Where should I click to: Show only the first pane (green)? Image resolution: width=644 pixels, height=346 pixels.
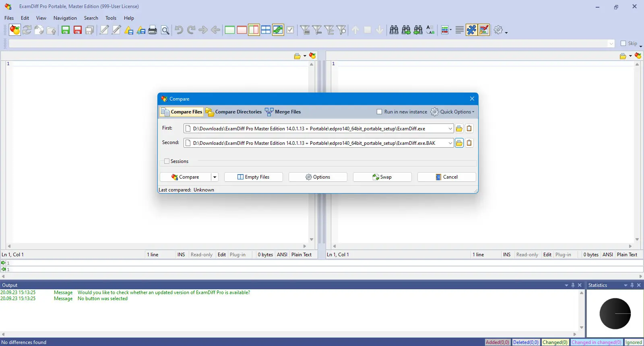click(x=230, y=30)
